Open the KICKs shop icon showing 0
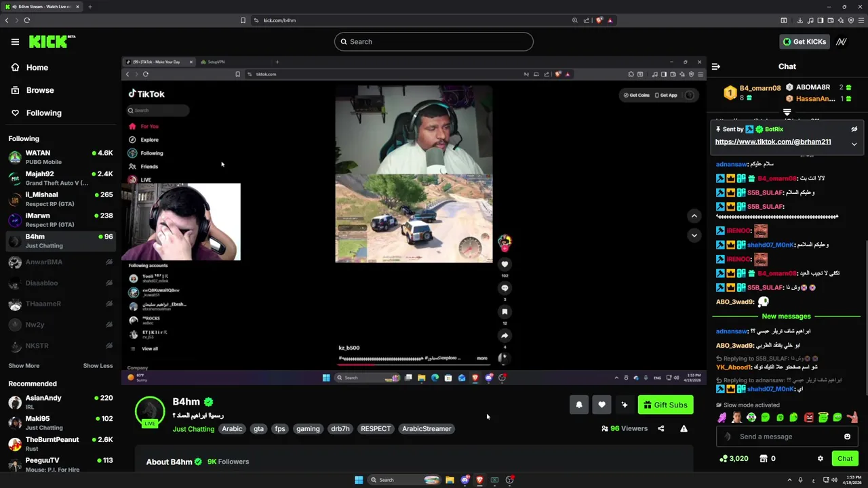868x488 pixels. pos(768,459)
